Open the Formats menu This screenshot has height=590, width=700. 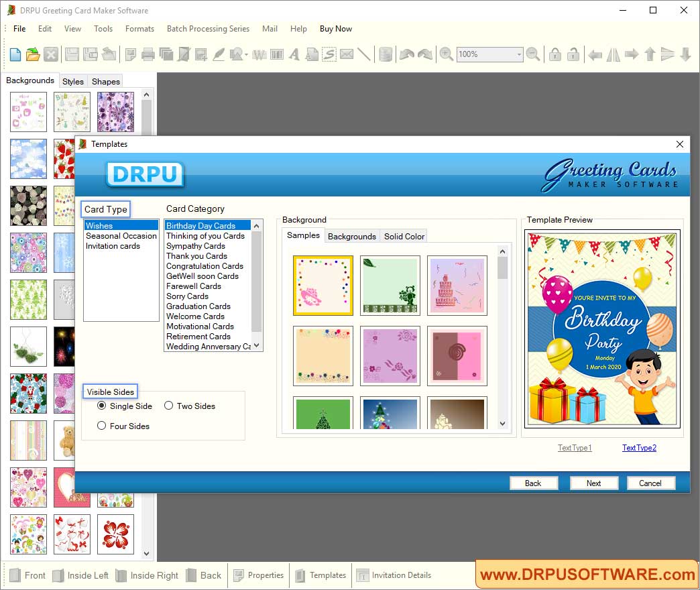coord(139,29)
